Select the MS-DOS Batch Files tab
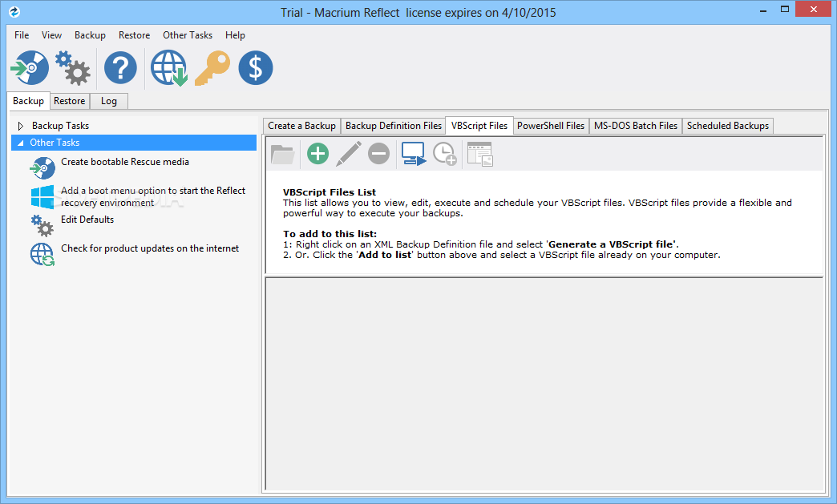The height and width of the screenshot is (504, 837). [636, 126]
